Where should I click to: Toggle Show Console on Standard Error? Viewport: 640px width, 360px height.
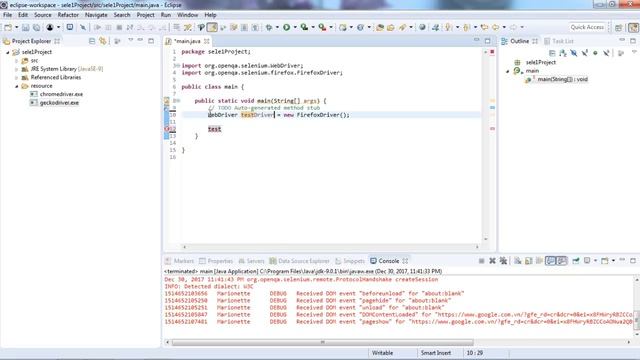562,261
